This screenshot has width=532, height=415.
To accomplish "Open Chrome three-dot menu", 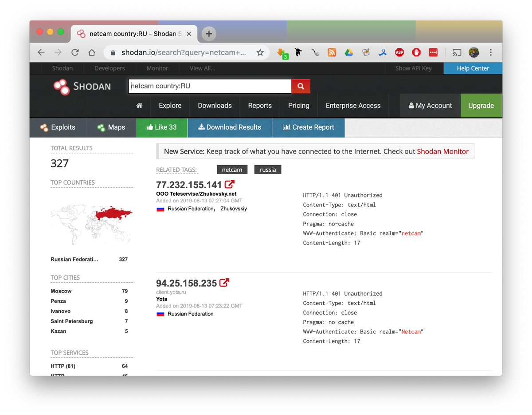I will coord(491,52).
